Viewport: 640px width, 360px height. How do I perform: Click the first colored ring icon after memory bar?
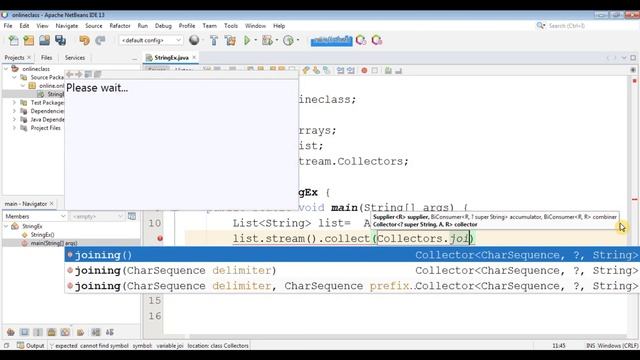click(361, 40)
